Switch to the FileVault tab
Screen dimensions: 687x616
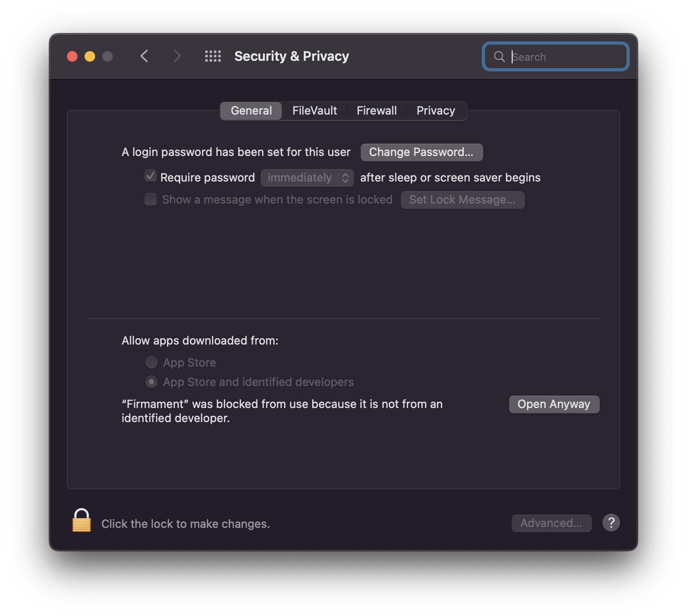[314, 111]
